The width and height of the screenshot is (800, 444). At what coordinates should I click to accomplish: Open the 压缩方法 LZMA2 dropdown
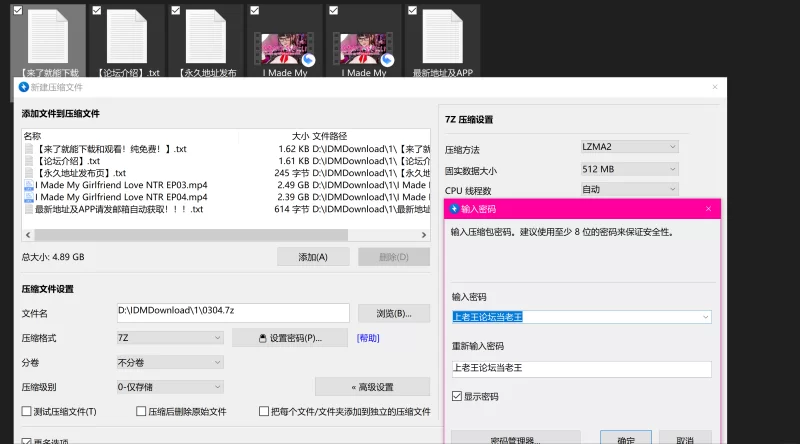click(630, 147)
